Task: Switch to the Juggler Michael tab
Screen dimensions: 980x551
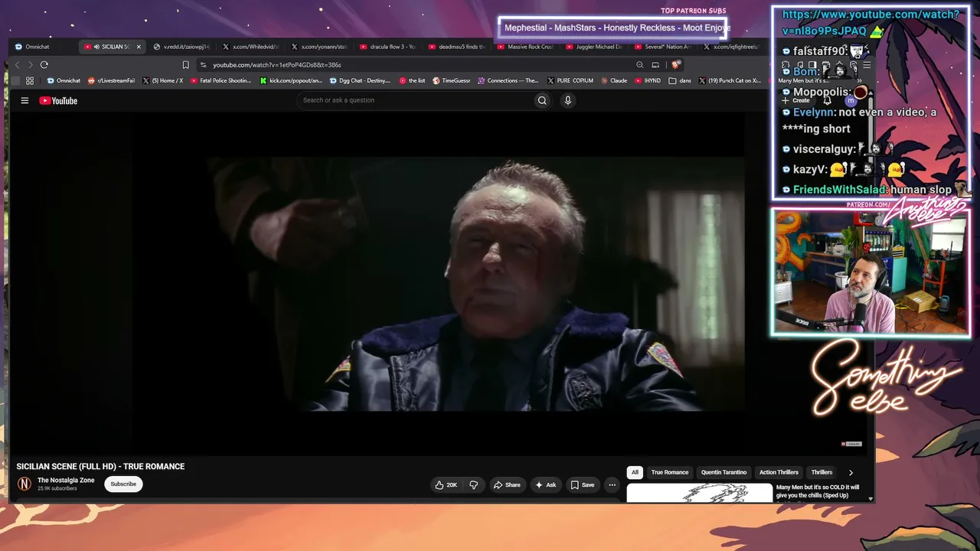Action: coord(593,47)
